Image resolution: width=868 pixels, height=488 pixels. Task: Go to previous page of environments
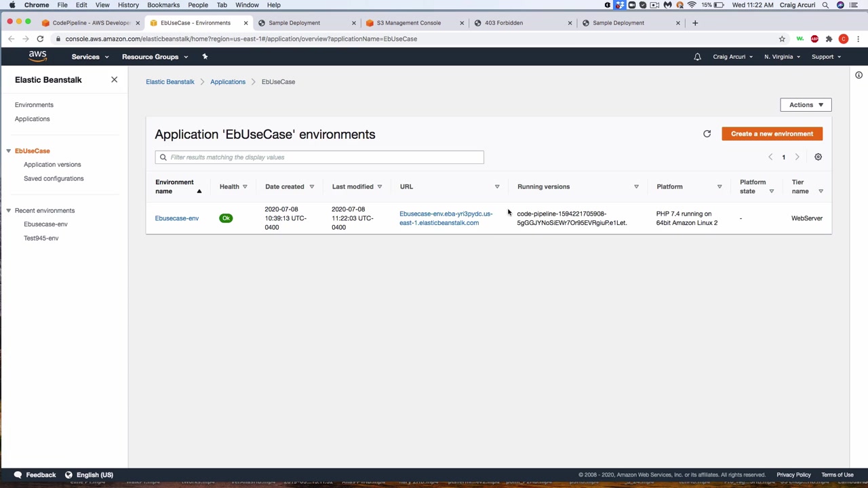click(770, 157)
